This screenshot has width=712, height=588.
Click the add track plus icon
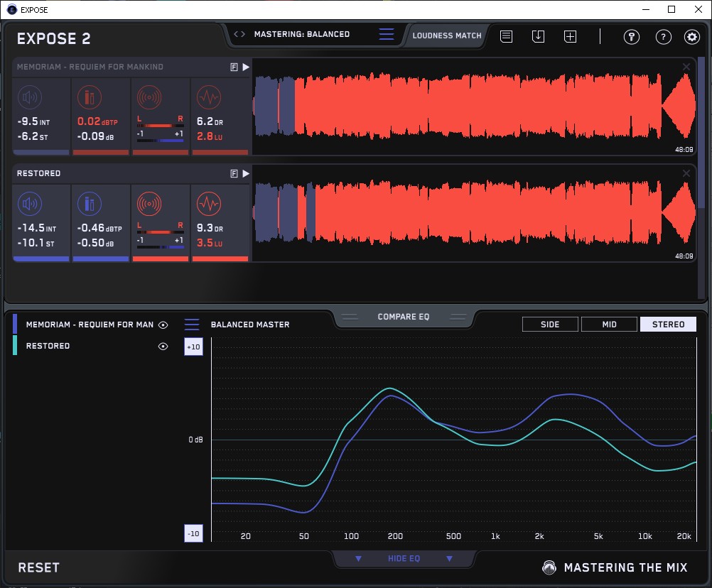click(x=571, y=36)
